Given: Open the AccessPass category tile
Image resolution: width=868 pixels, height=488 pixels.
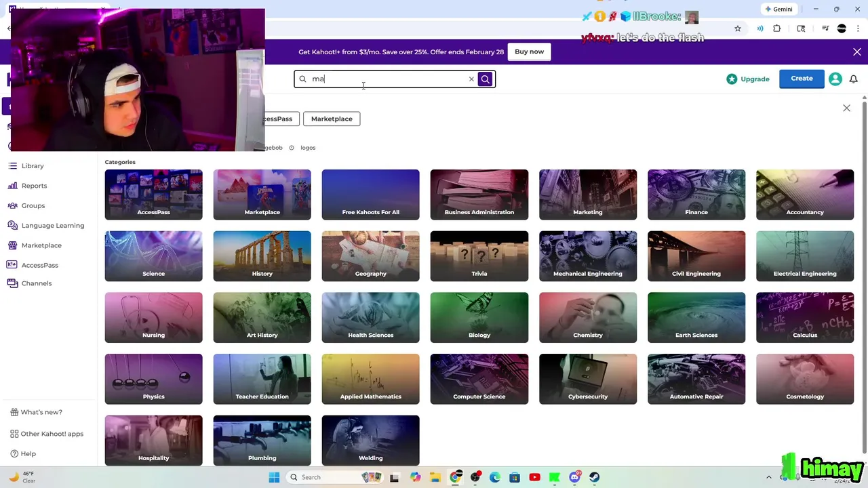Looking at the screenshot, I should (153, 195).
